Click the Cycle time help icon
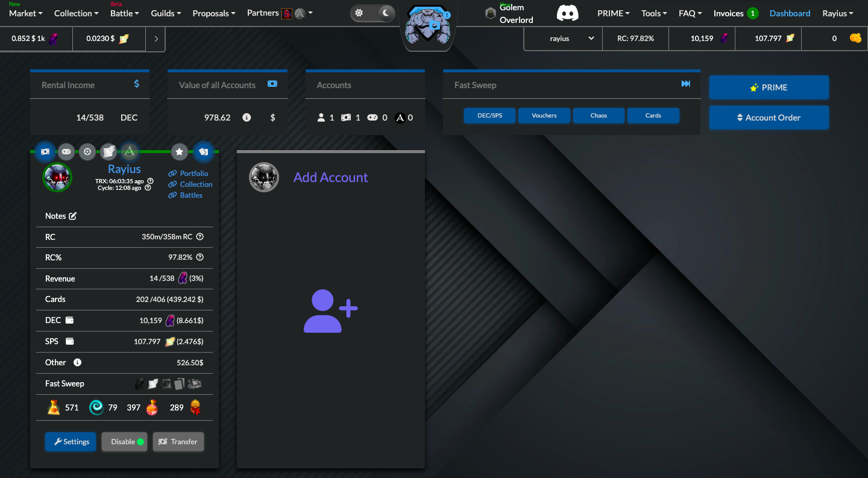 click(x=148, y=188)
